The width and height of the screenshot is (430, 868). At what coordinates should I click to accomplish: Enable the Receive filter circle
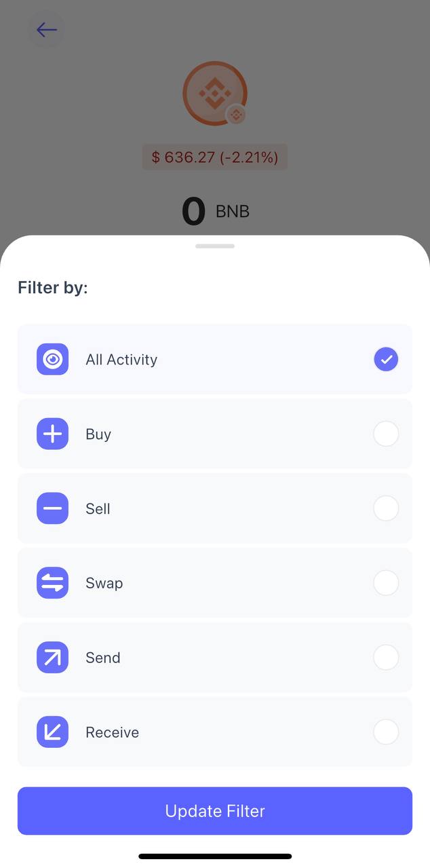pos(386,732)
